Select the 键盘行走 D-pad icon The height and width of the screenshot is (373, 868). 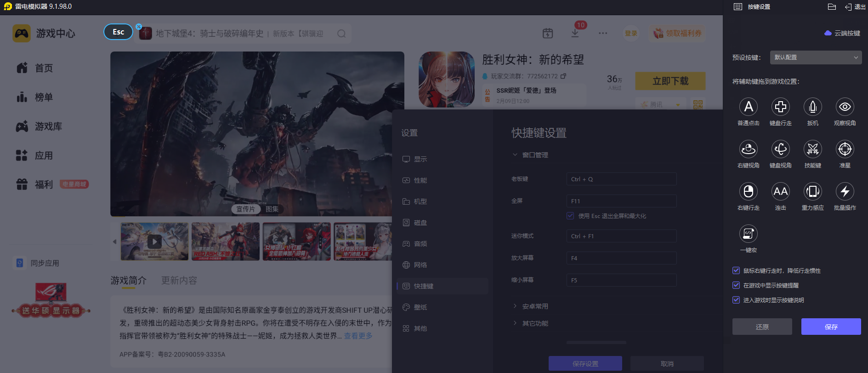point(780,107)
